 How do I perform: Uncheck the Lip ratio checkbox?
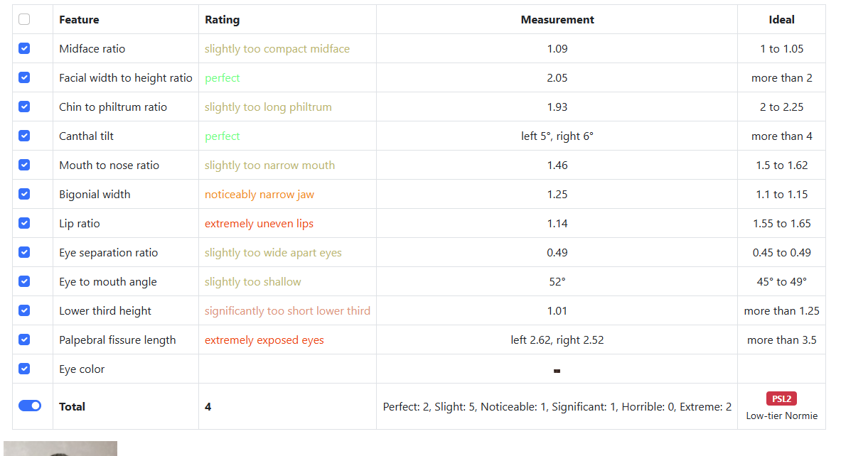point(24,223)
